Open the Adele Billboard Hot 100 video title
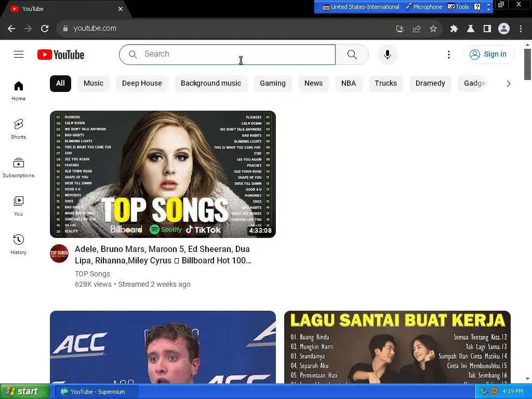532x399 pixels. pyautogui.click(x=163, y=255)
